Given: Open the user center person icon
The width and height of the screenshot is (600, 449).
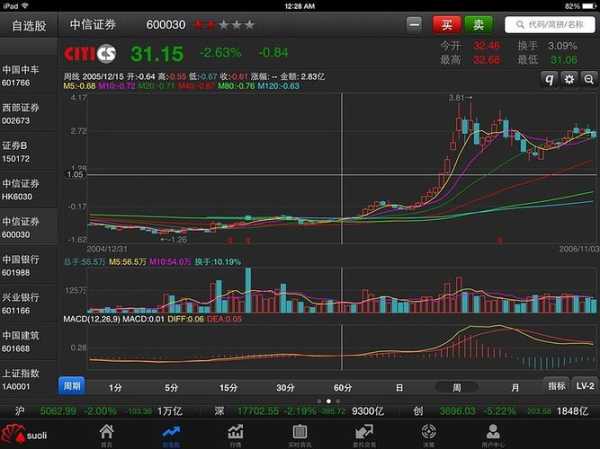Looking at the screenshot, I should click(492, 433).
